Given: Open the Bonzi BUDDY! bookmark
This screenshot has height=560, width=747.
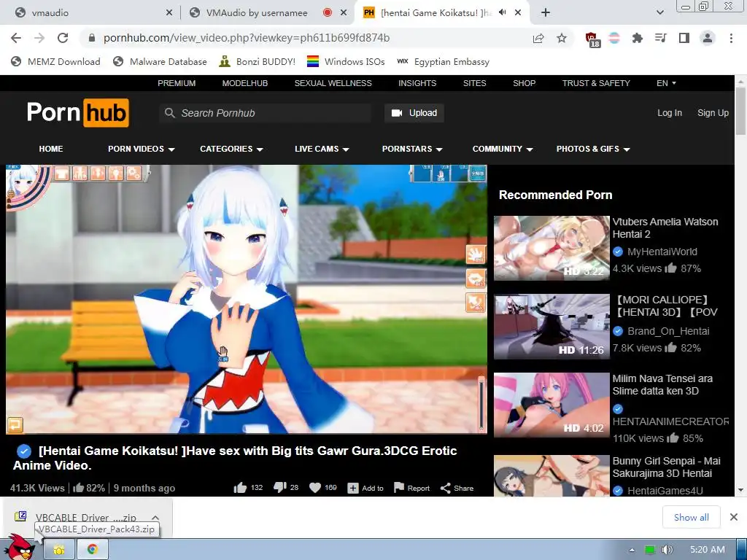Looking at the screenshot, I should click(x=258, y=61).
